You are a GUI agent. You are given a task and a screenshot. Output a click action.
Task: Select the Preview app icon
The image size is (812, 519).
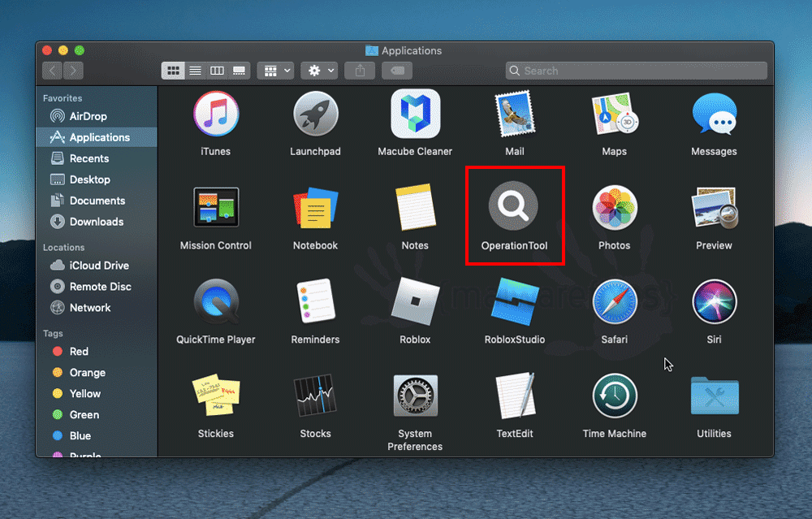click(714, 207)
